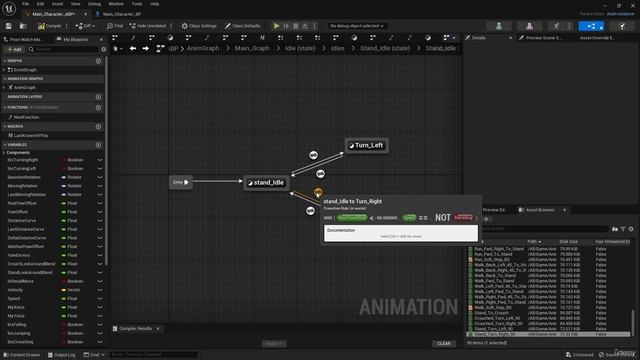The height and width of the screenshot is (360, 640).
Task: Click the Eject button in play controls
Action: (x=305, y=26)
